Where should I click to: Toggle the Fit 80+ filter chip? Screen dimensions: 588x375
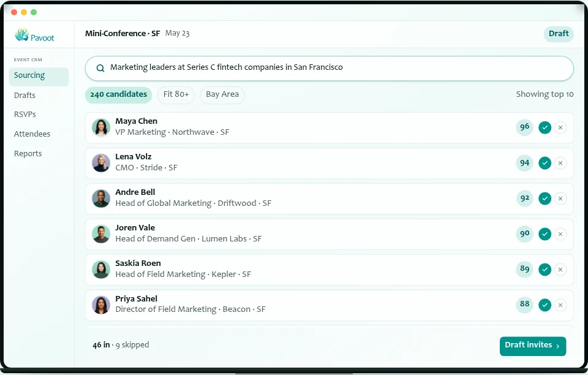click(x=176, y=94)
